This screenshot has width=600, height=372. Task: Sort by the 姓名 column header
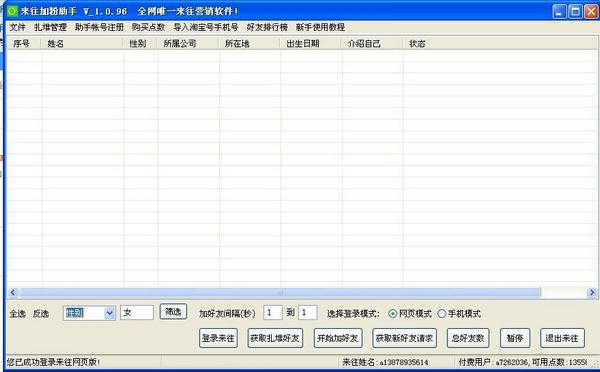(82, 44)
